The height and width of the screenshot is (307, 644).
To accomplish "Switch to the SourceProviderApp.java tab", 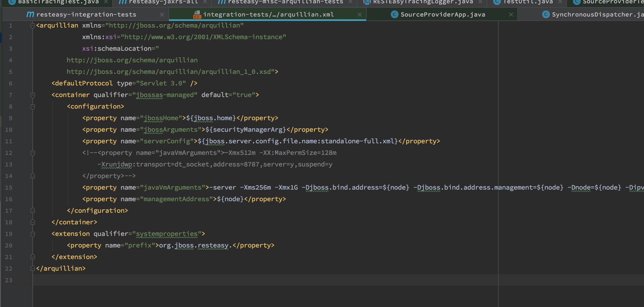I will tap(443, 15).
